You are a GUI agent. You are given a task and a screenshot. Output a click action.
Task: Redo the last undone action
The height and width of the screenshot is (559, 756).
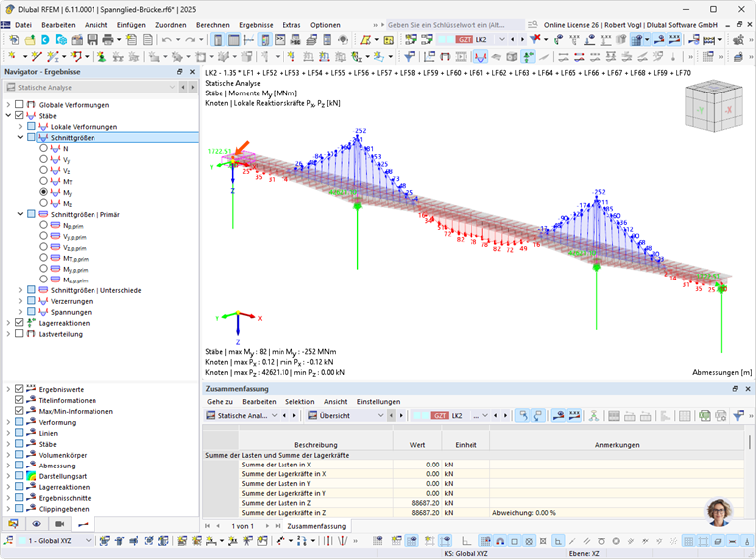[190, 40]
